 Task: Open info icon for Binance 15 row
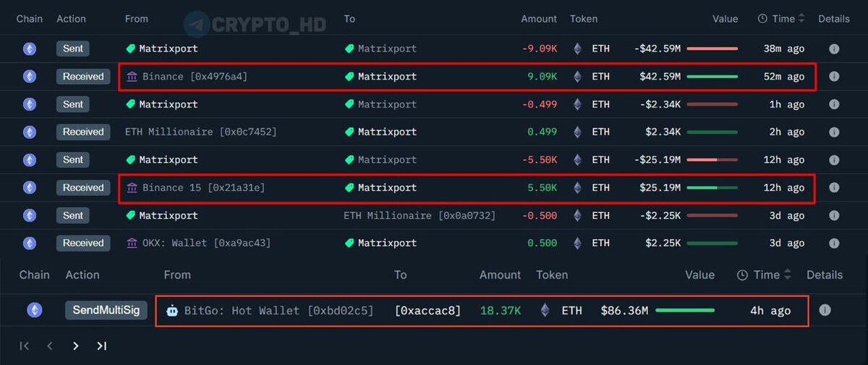pos(834,188)
